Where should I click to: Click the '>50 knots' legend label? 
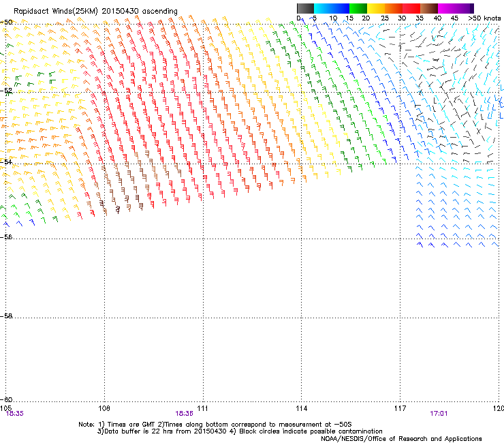point(484,18)
